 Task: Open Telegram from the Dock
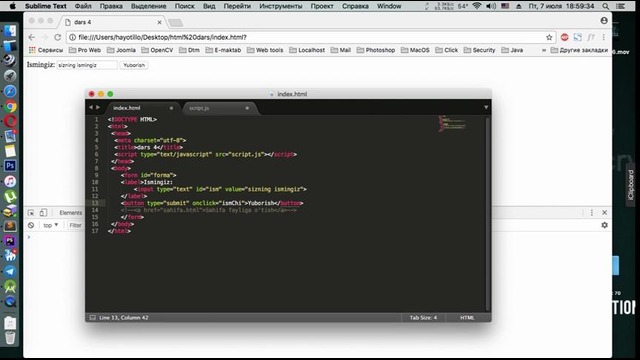pos(10,271)
